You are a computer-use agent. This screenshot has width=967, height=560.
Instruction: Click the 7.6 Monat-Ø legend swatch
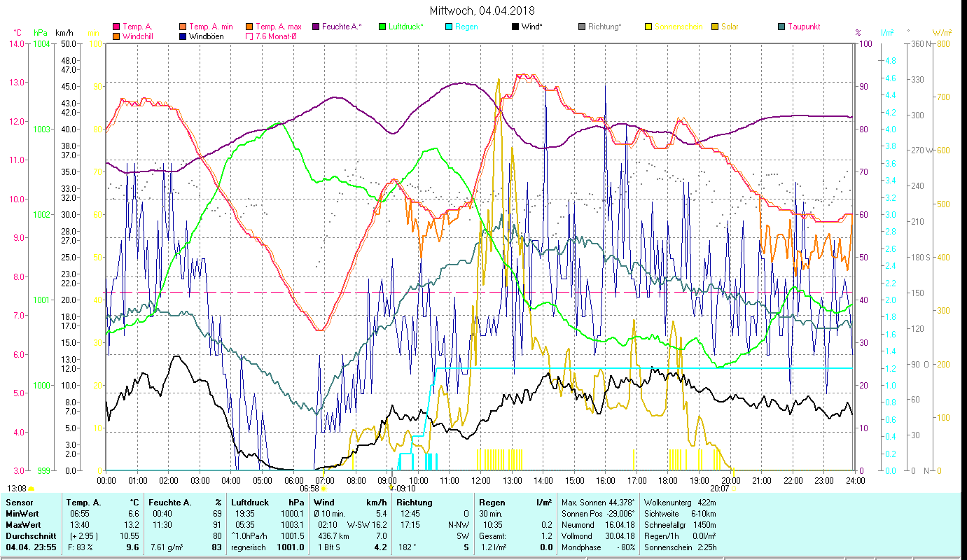249,36
